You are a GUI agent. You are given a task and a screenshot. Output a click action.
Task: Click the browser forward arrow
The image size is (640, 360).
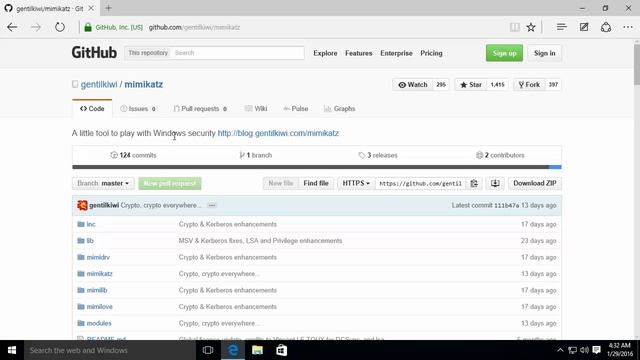(x=36, y=27)
